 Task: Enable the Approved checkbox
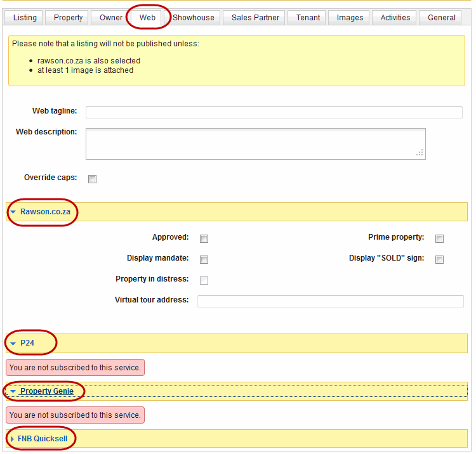pos(204,239)
